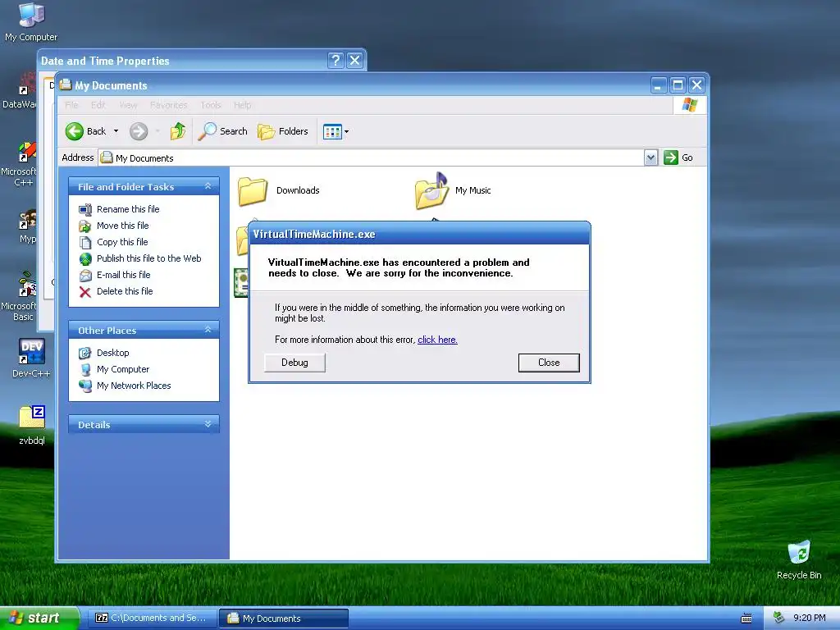Open the Help menu in My Documents
Viewport: 840px width, 630px height.
(242, 105)
